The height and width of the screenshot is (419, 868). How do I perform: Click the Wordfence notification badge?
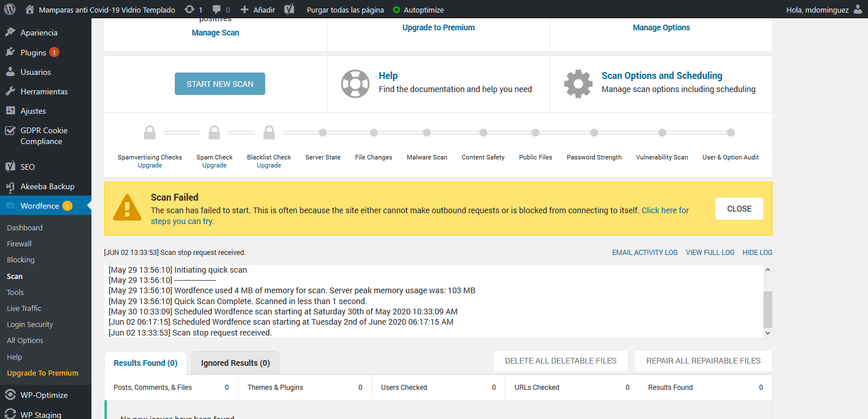coord(67,206)
